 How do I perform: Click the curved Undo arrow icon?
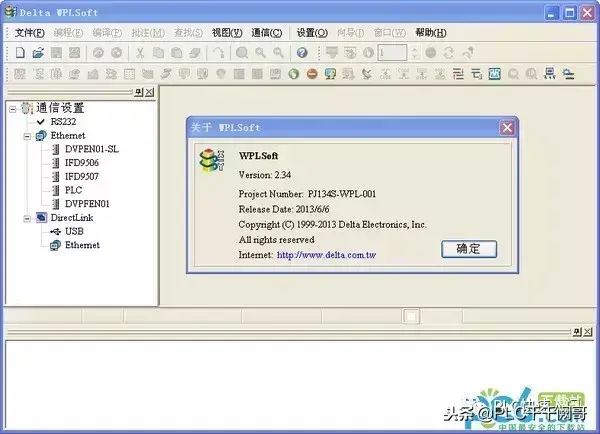pyautogui.click(x=218, y=52)
